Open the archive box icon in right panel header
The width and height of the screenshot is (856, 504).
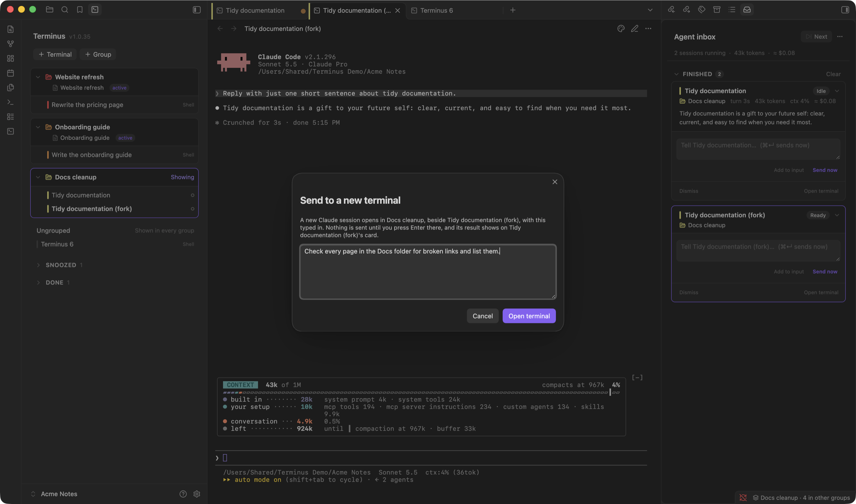(717, 10)
